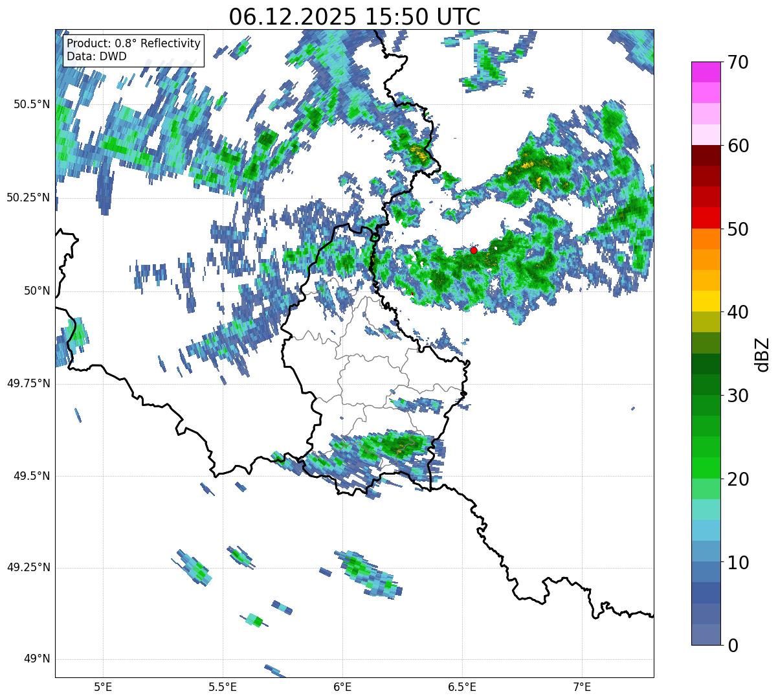Click the title "06.12.2025 15:50 UTC"
This screenshot has height=700, width=778.
355,17
